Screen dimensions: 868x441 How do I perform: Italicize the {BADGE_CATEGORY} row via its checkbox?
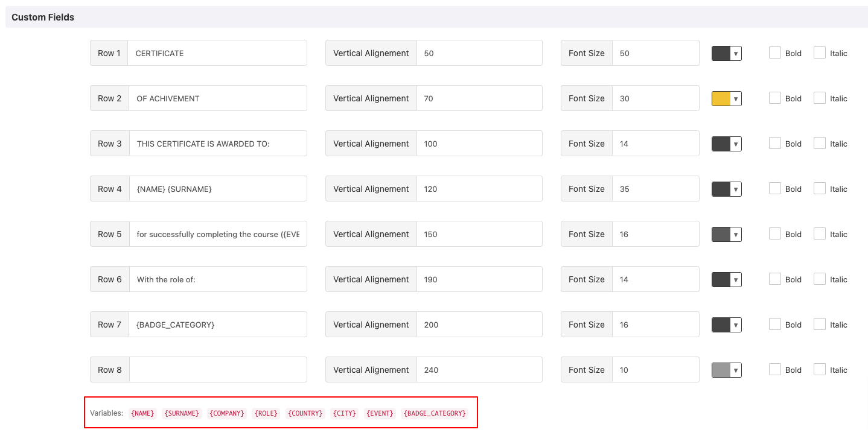[820, 324]
